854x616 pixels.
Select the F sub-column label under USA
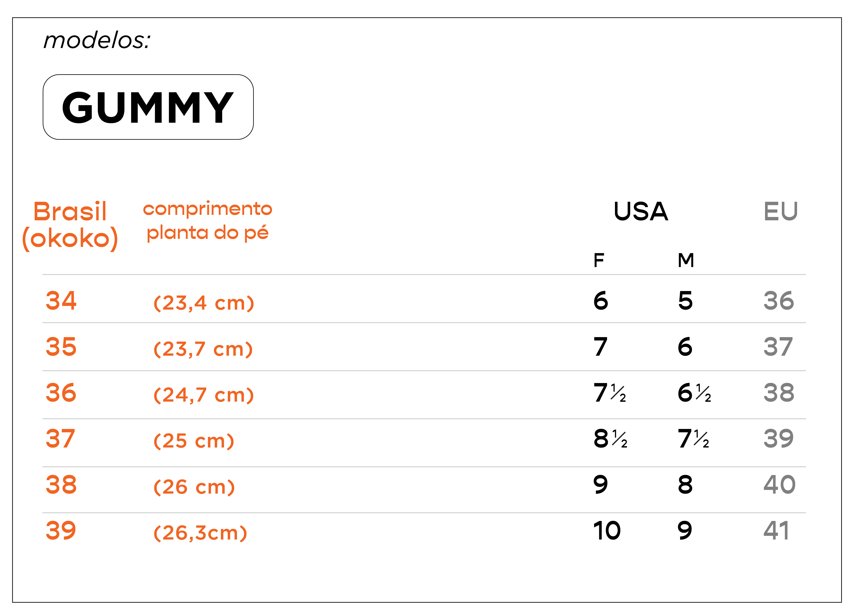point(599,260)
